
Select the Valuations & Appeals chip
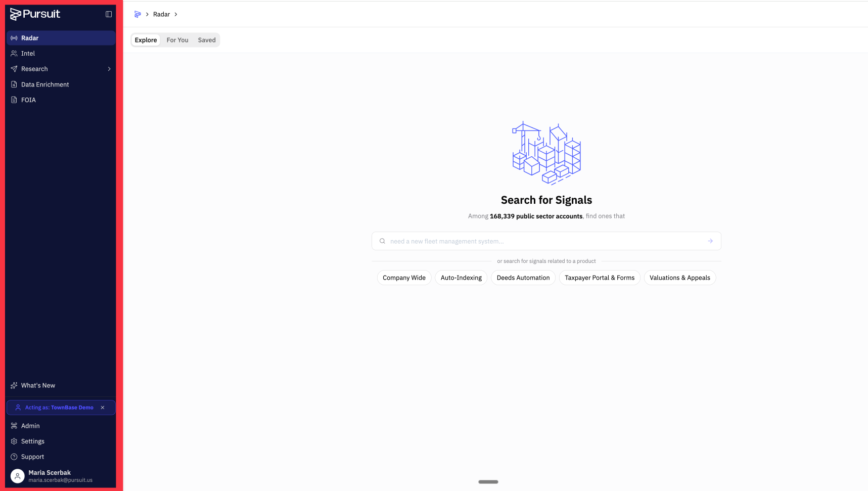coord(680,278)
